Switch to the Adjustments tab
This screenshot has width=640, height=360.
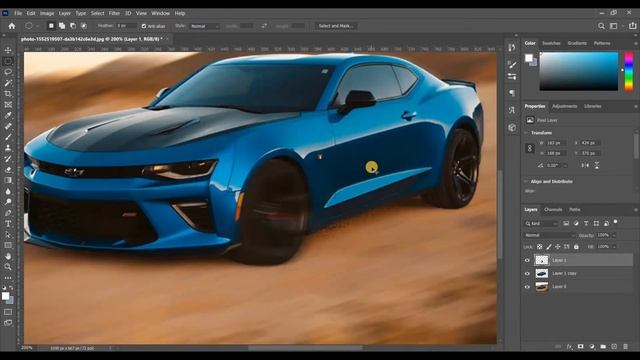coord(564,106)
